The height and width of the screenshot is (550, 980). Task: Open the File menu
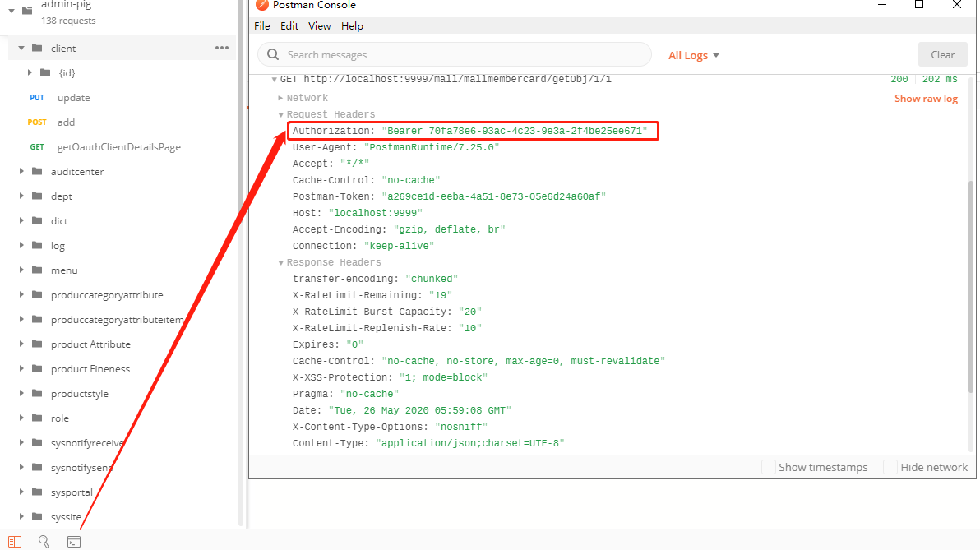(x=262, y=26)
